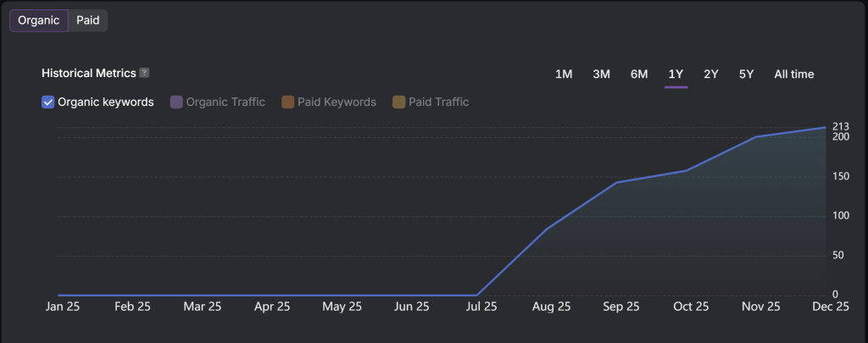Click the Oct 25 point on the line
This screenshot has width=868, height=343.
point(686,171)
